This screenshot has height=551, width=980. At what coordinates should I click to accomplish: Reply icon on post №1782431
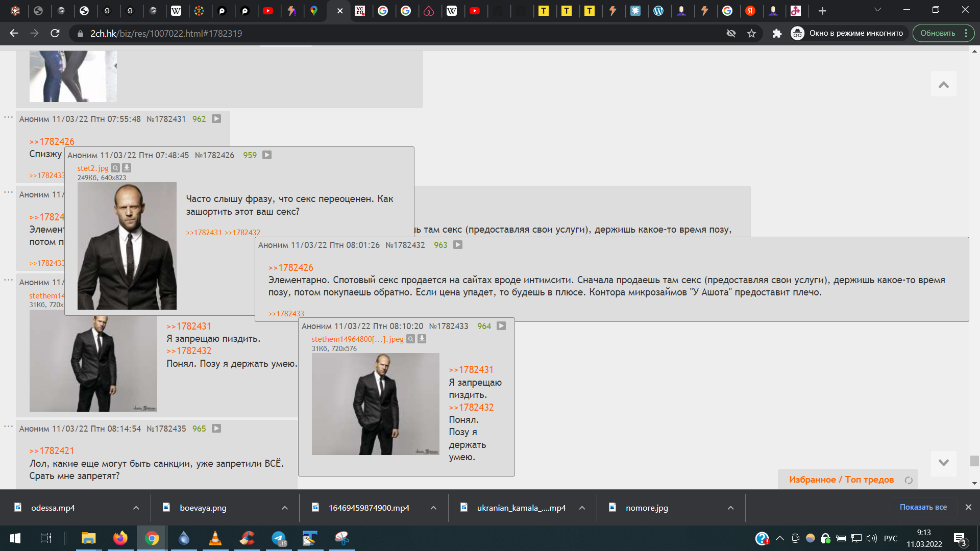click(x=216, y=119)
